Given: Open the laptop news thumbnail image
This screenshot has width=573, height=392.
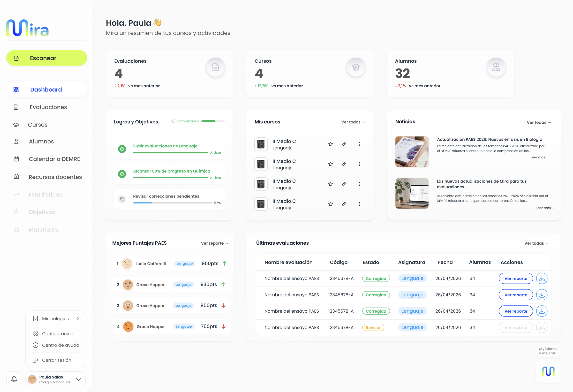Looking at the screenshot, I should [x=412, y=194].
